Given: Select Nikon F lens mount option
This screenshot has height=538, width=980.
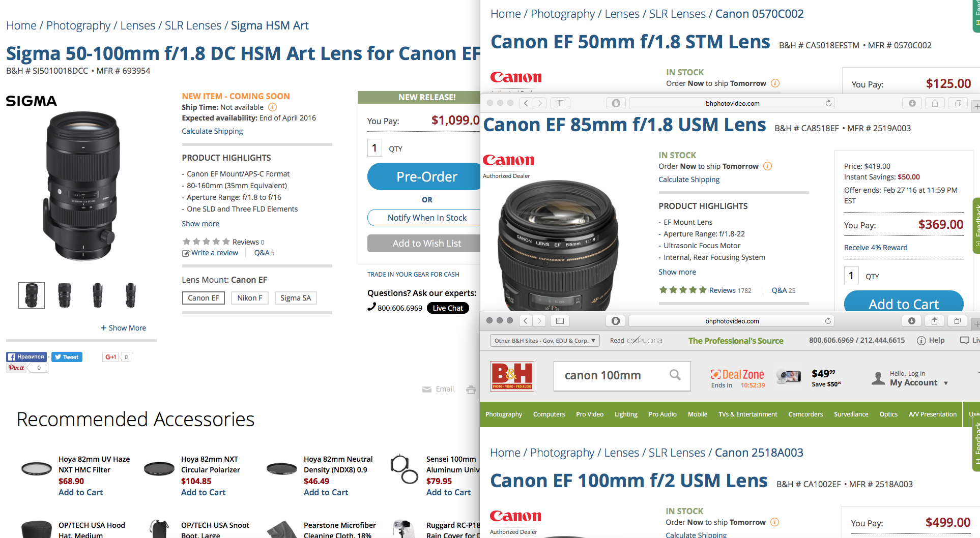Looking at the screenshot, I should [x=249, y=298].
